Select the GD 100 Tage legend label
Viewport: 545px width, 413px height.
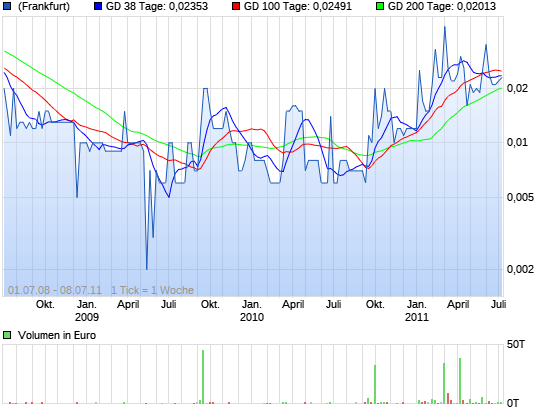[x=298, y=6]
